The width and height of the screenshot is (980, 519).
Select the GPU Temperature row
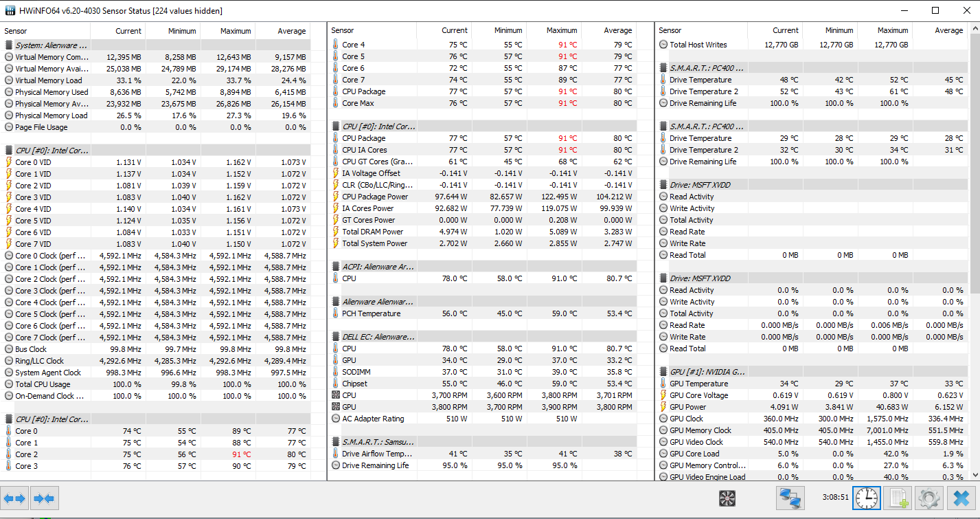coord(698,384)
